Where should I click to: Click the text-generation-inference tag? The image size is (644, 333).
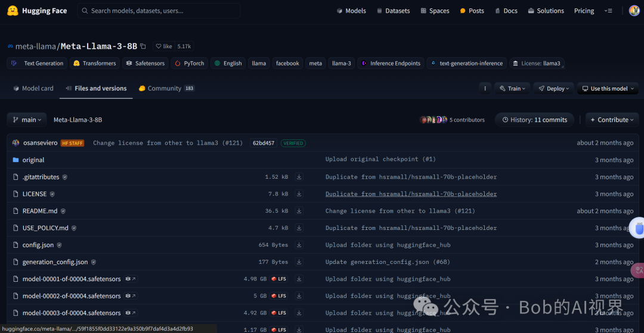point(466,63)
